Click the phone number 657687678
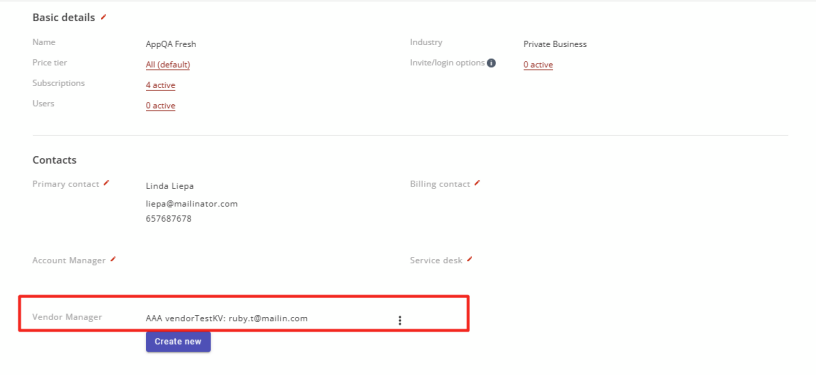Screen dimensions: 816x375 [x=169, y=219]
